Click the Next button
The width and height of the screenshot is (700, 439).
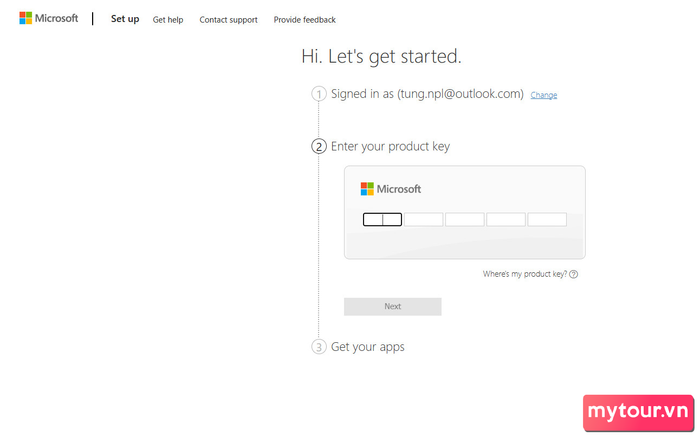(392, 306)
